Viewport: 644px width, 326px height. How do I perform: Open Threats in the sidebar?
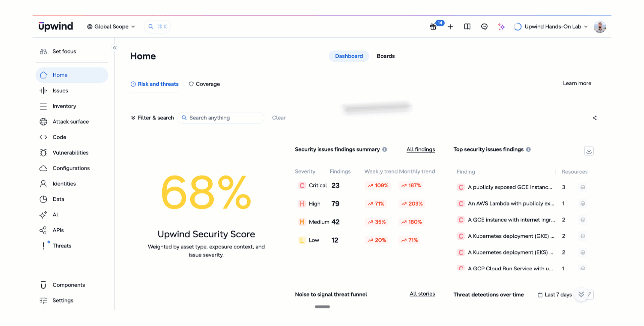72,246
